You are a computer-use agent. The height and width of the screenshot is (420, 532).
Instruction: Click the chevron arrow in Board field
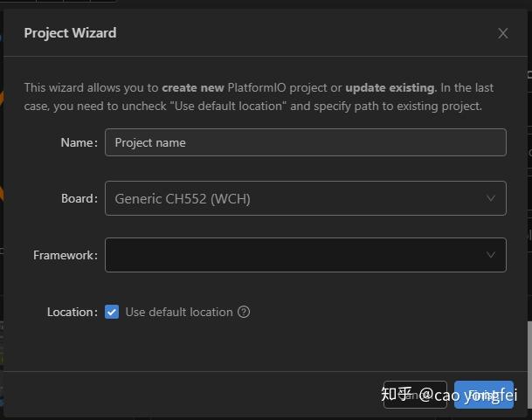click(x=491, y=198)
